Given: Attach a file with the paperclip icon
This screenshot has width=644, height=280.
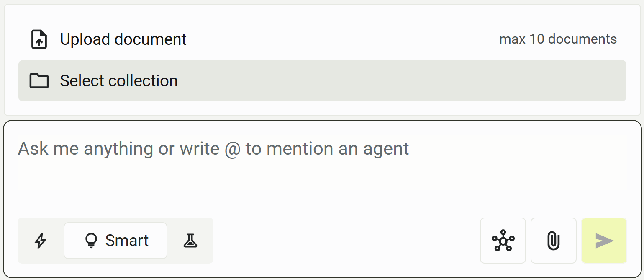Looking at the screenshot, I should pos(553,241).
